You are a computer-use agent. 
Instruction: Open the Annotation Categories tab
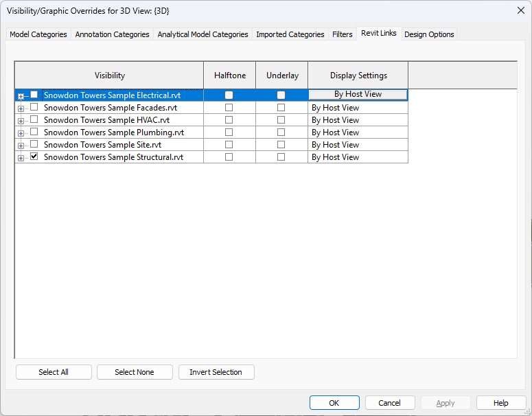[x=112, y=34]
